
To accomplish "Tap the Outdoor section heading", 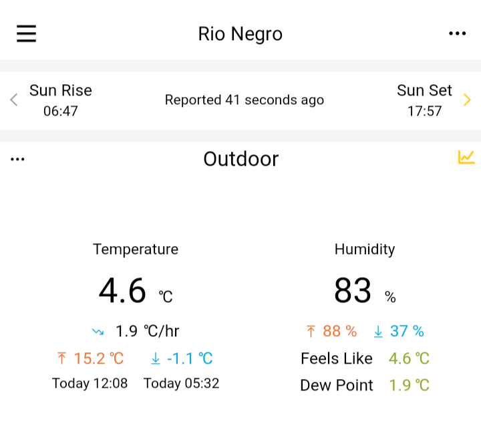I will (241, 159).
